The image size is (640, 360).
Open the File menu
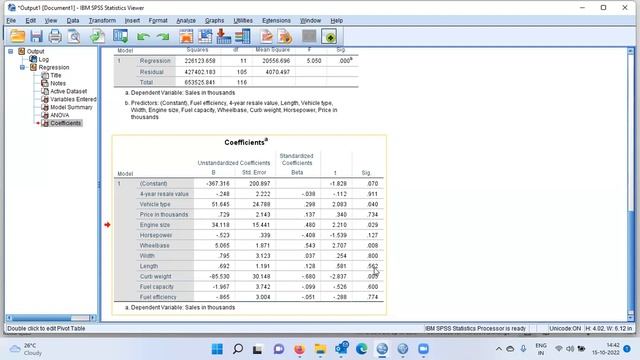(x=11, y=20)
